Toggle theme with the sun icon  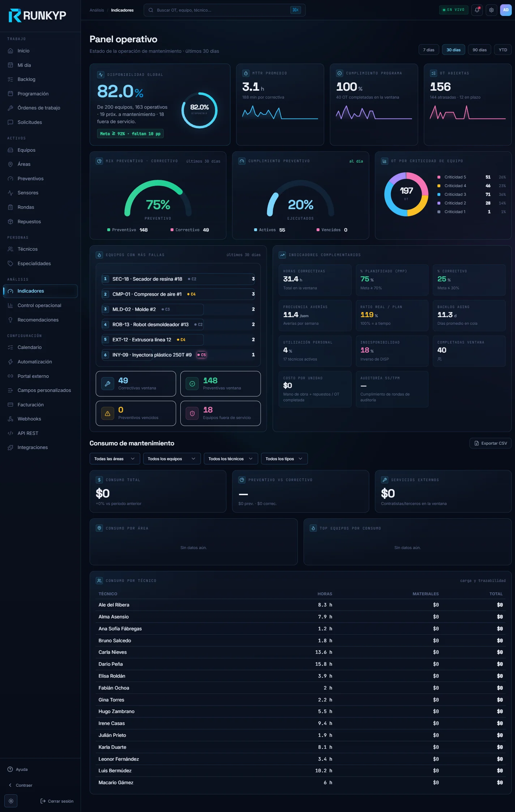pyautogui.click(x=11, y=801)
